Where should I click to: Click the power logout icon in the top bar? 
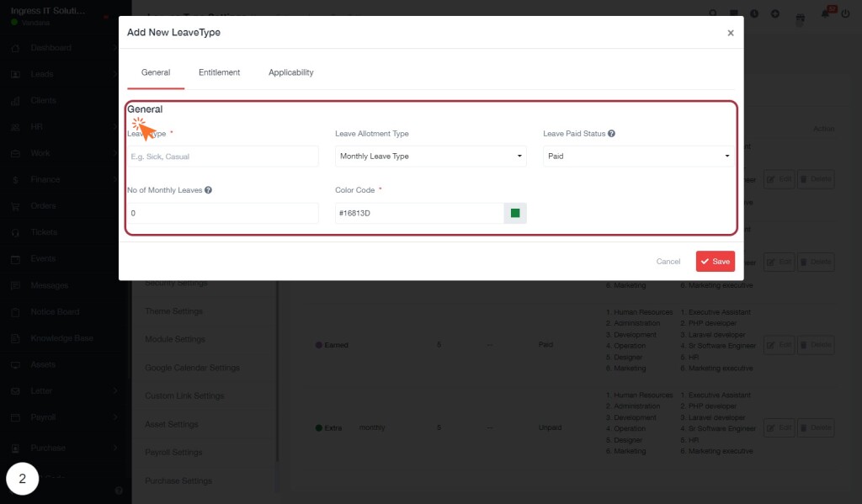845,13
